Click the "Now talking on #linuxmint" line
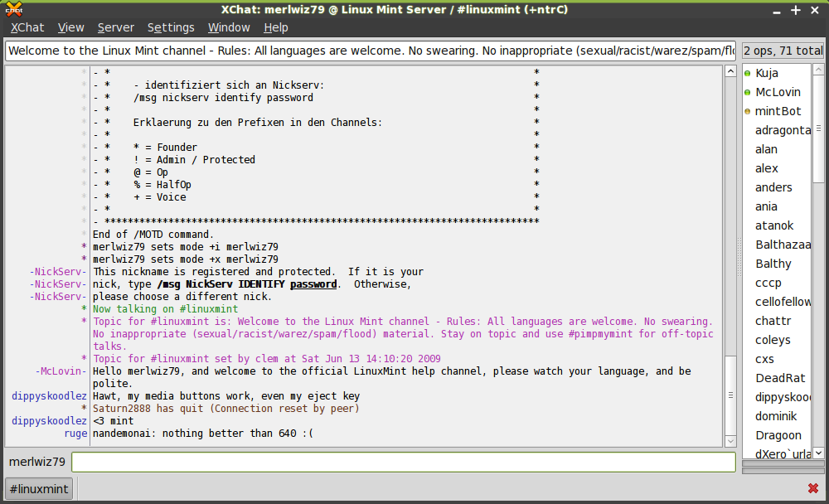Viewport: 829px width, 504px height. tap(166, 309)
